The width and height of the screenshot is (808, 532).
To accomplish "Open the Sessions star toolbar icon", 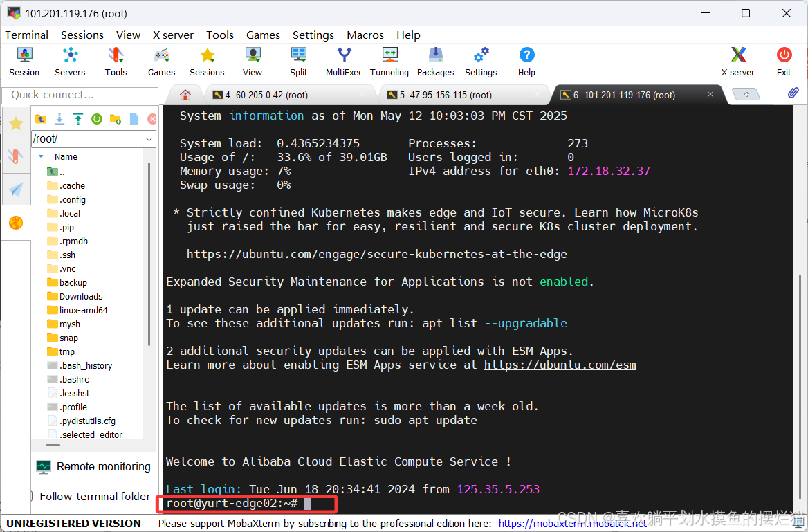I will point(207,62).
